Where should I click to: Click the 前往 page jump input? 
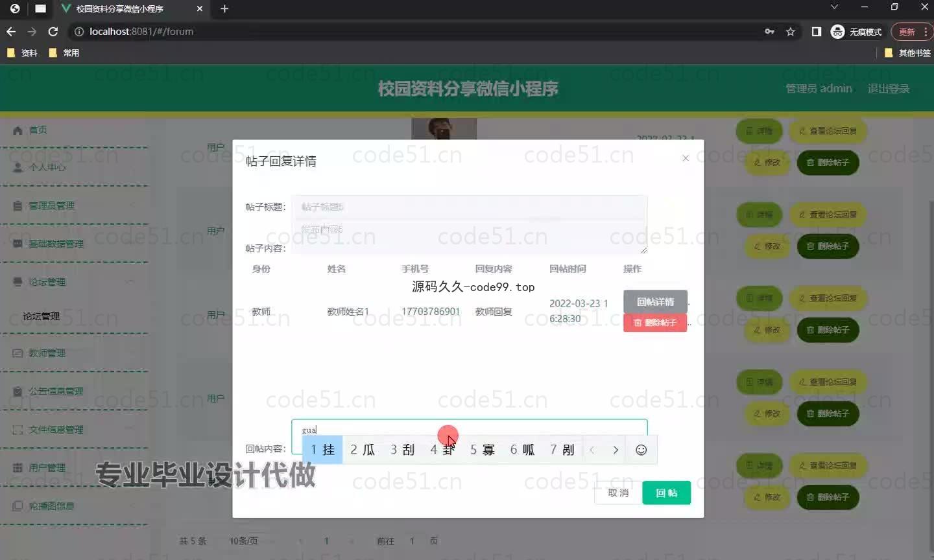(x=412, y=541)
